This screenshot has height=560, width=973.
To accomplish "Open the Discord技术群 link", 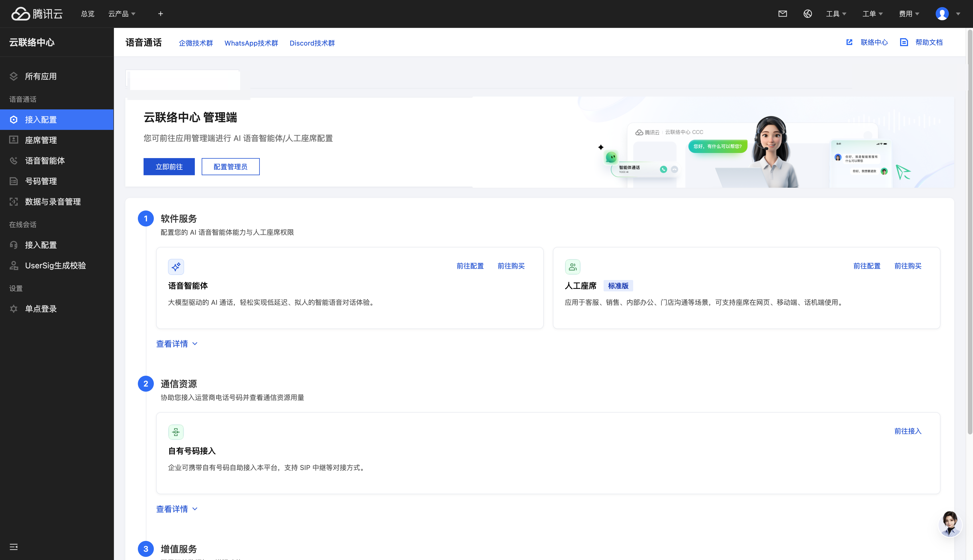I will pos(312,43).
